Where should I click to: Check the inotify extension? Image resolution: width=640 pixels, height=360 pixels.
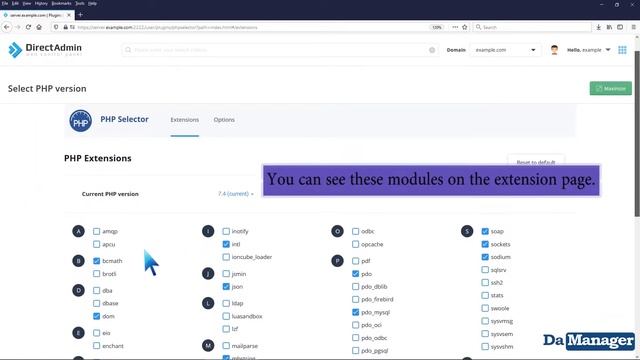[x=226, y=231]
